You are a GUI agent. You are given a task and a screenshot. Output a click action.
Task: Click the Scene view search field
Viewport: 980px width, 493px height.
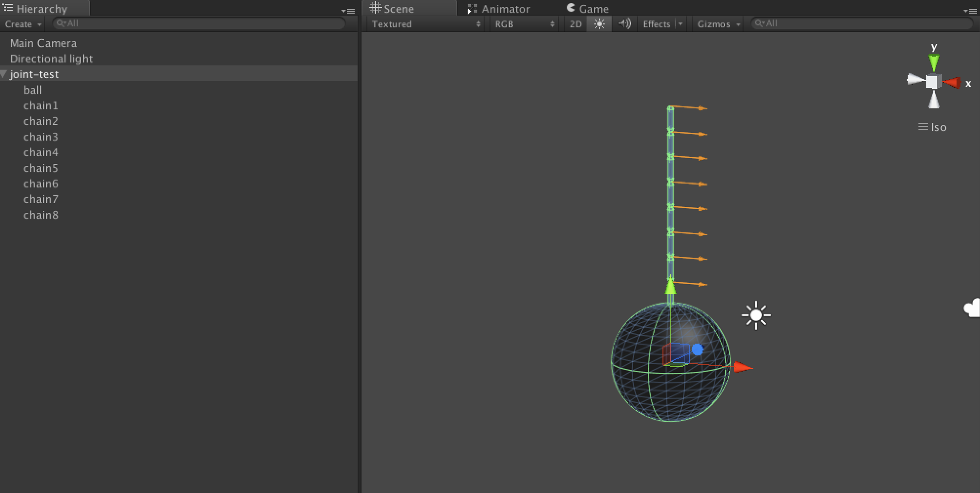[x=862, y=23]
